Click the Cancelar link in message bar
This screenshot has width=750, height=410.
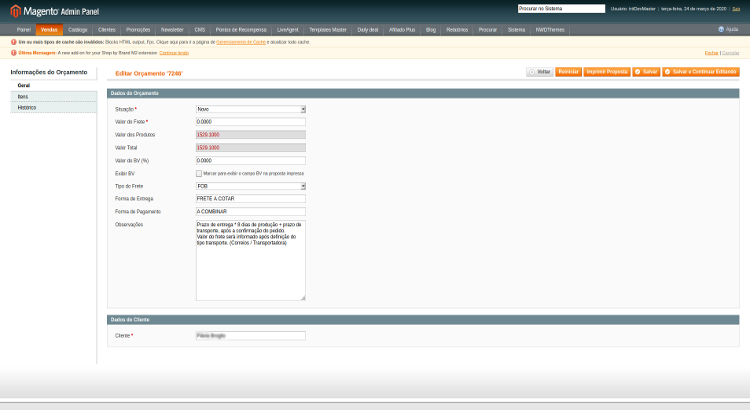point(730,53)
